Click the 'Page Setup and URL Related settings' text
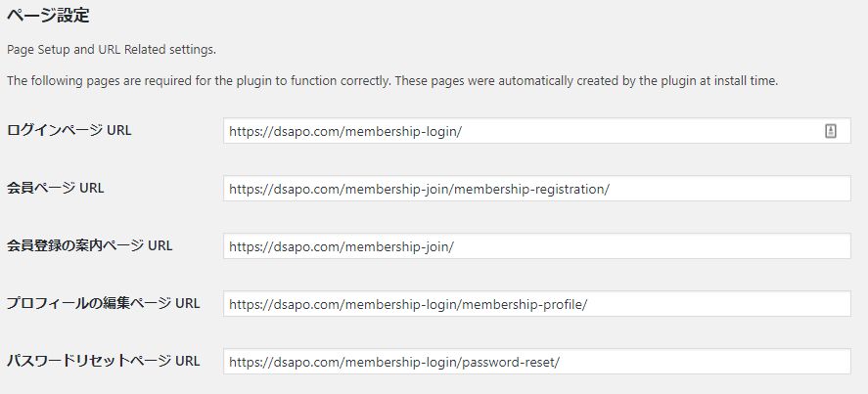Screen dimensions: 868x394 coord(112,50)
